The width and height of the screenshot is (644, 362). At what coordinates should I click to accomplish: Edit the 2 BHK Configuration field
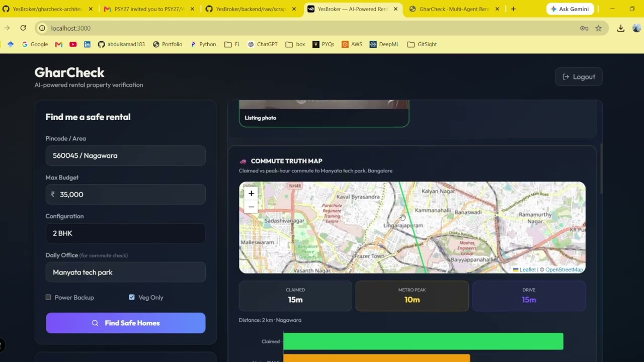tap(126, 233)
